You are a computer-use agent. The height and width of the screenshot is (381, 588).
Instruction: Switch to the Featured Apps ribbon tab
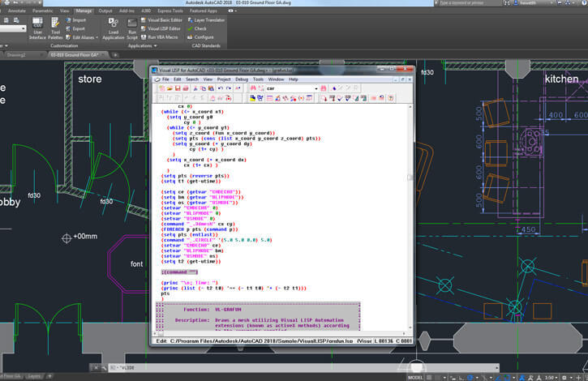click(x=203, y=11)
